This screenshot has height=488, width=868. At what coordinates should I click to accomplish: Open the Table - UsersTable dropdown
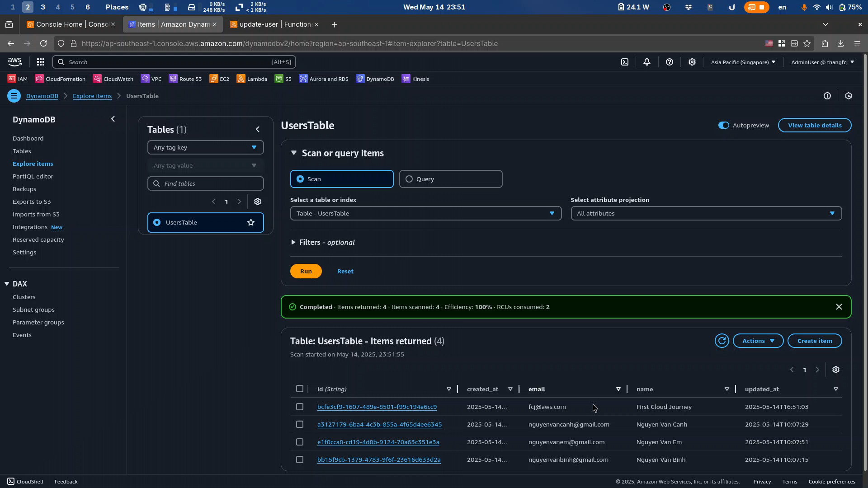pyautogui.click(x=426, y=213)
